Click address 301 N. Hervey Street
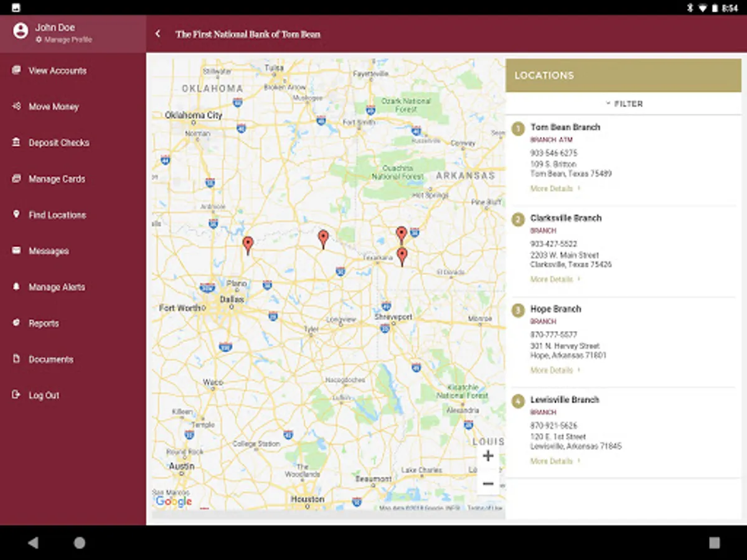The width and height of the screenshot is (747, 560). (x=565, y=345)
